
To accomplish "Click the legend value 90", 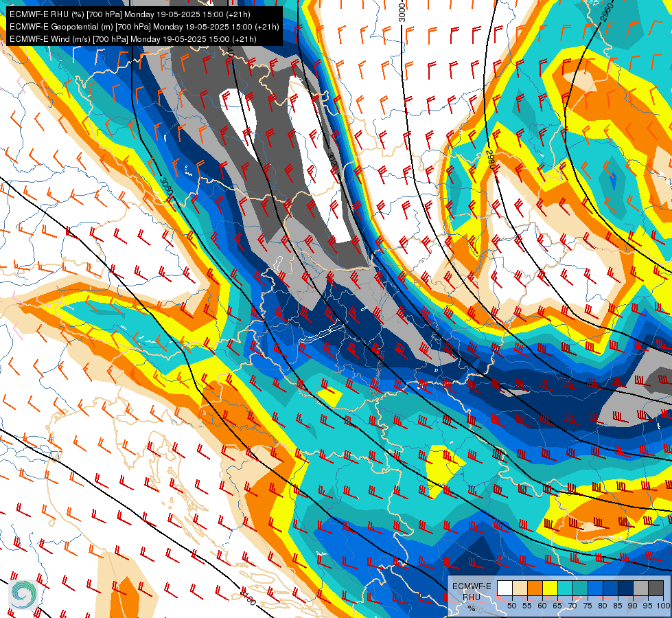I will point(633,606).
